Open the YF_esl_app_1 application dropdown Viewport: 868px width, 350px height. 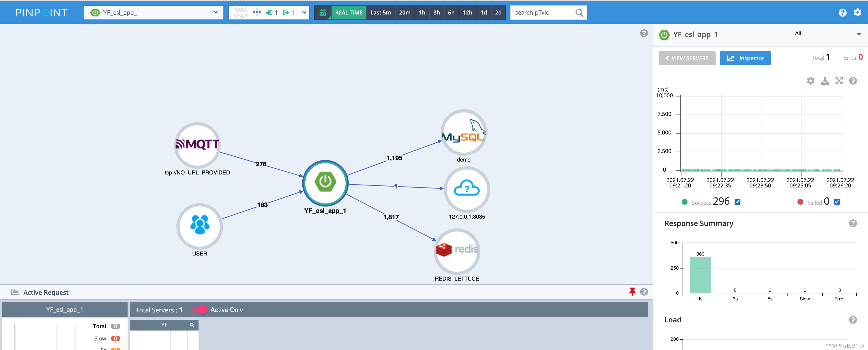pyautogui.click(x=154, y=13)
